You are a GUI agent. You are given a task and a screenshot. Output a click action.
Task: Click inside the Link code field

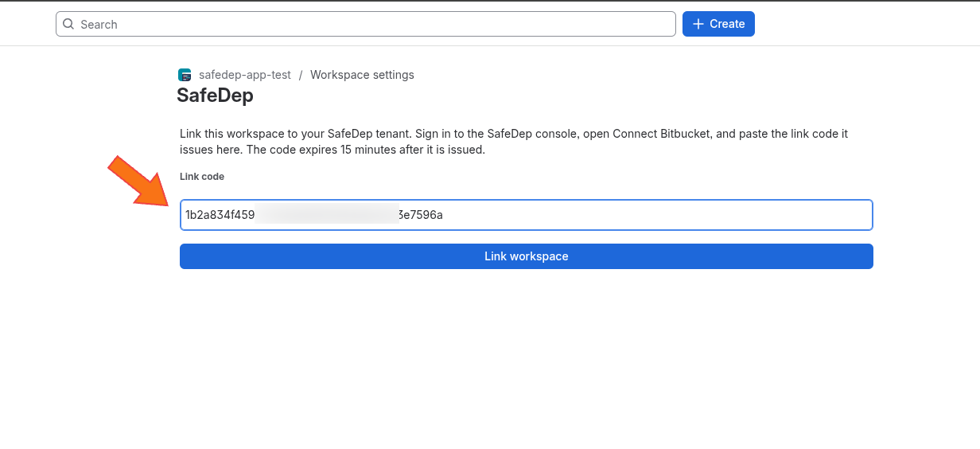(527, 215)
